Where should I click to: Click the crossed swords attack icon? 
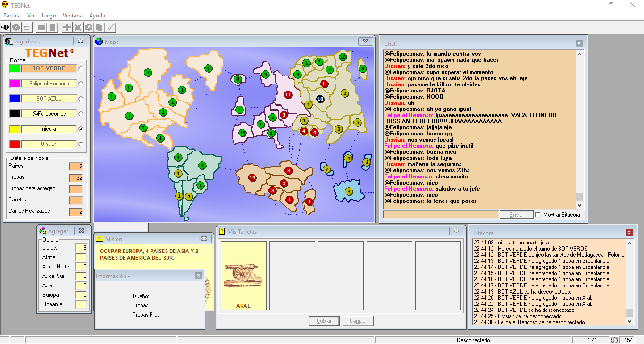[x=78, y=27]
